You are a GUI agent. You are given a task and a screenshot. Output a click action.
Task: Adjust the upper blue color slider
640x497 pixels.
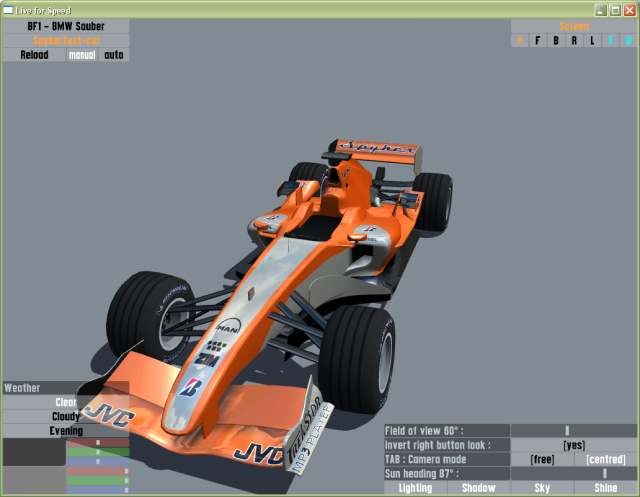point(98,461)
